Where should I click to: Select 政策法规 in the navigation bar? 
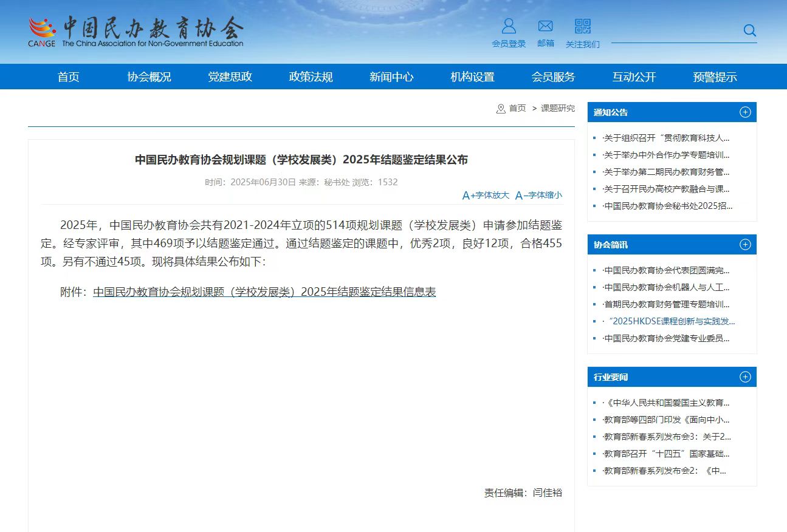(x=311, y=77)
